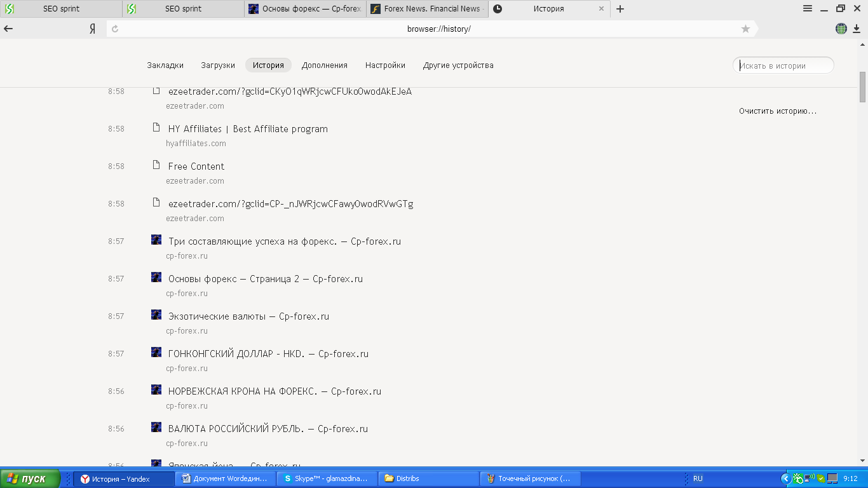The width and height of the screenshot is (868, 488).
Task: Open the Free Content history entry
Action: click(196, 166)
